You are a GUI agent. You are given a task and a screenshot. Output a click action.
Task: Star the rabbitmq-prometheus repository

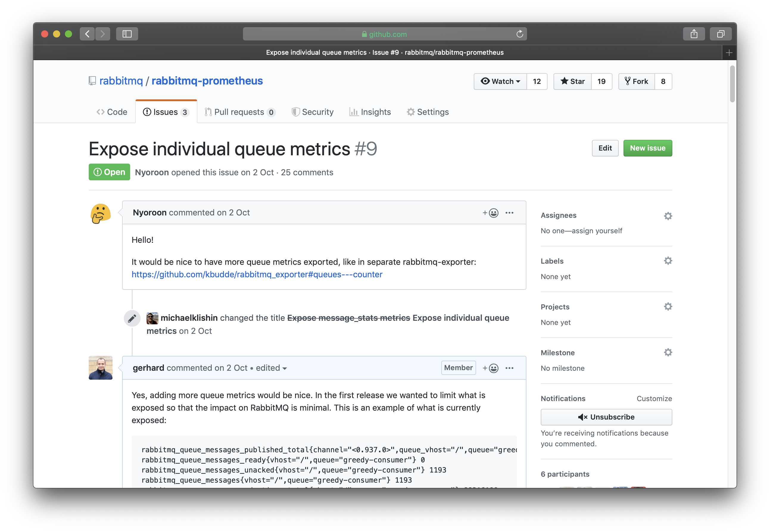coord(572,81)
